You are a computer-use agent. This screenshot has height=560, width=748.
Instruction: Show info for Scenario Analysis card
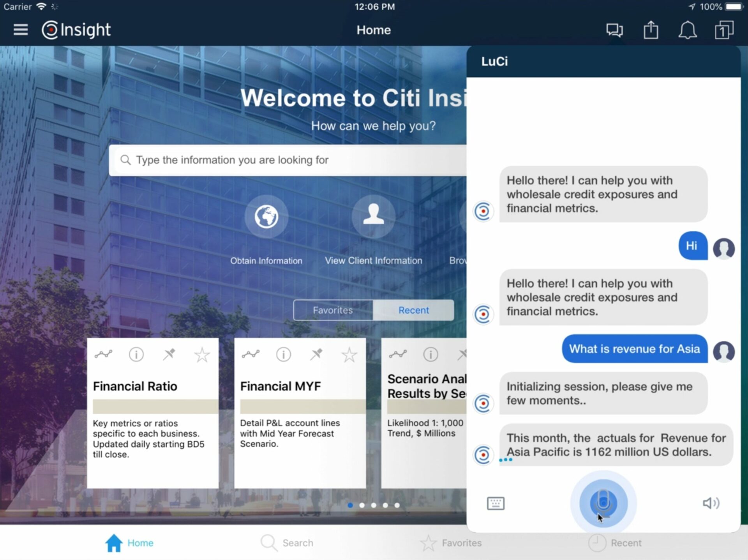click(430, 355)
